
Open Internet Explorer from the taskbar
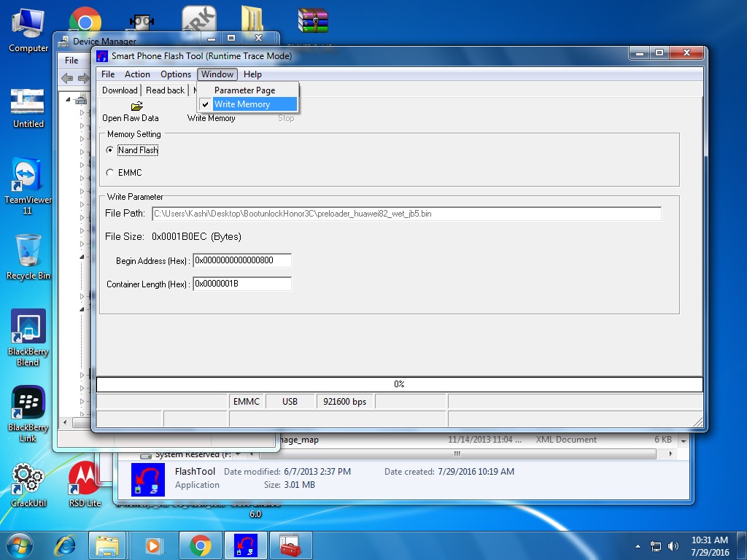(65, 545)
